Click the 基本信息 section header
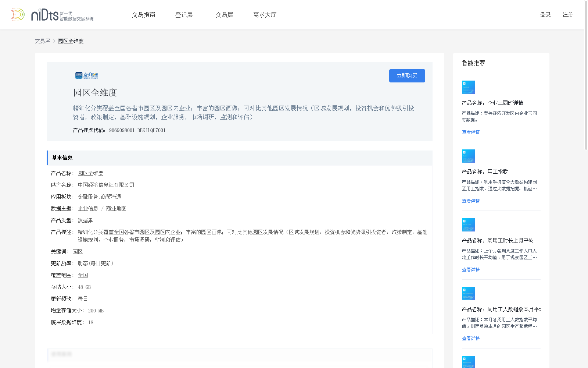This screenshot has height=368, width=588. [240, 158]
